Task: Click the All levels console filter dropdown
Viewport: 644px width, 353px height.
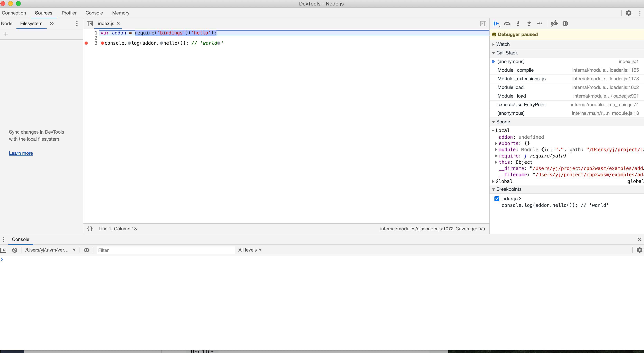Action: [250, 250]
